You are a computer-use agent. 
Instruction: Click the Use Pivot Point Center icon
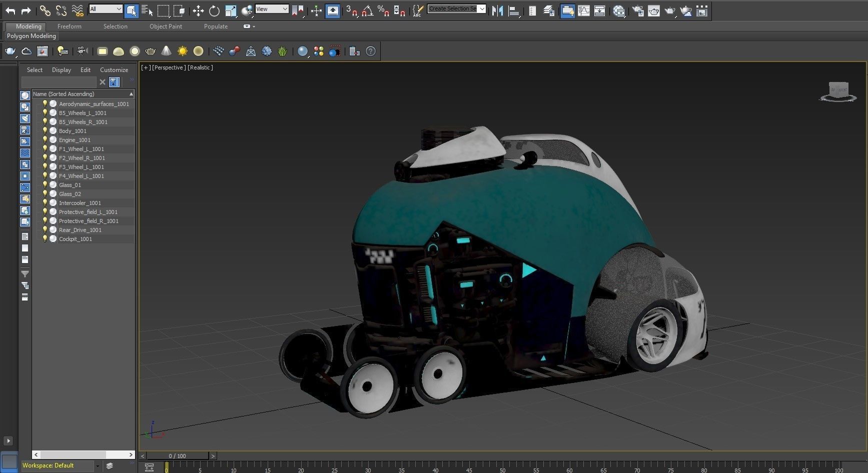pyautogui.click(x=297, y=10)
